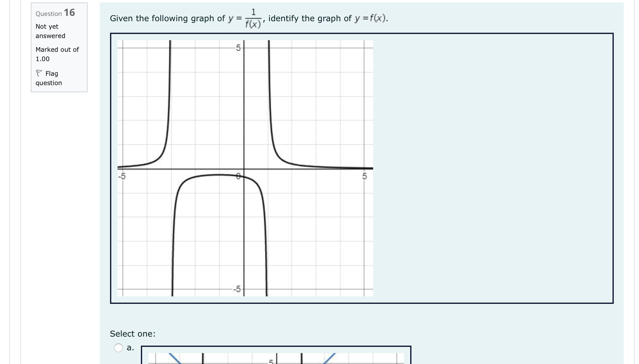The height and width of the screenshot is (364, 639).
Task: Open the answer options under Select one
Action: (133, 334)
